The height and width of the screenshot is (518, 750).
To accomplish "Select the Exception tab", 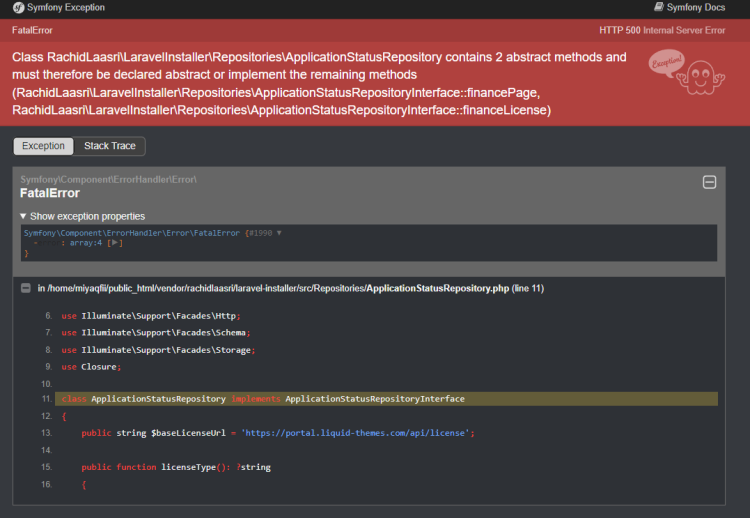I will tap(43, 146).
